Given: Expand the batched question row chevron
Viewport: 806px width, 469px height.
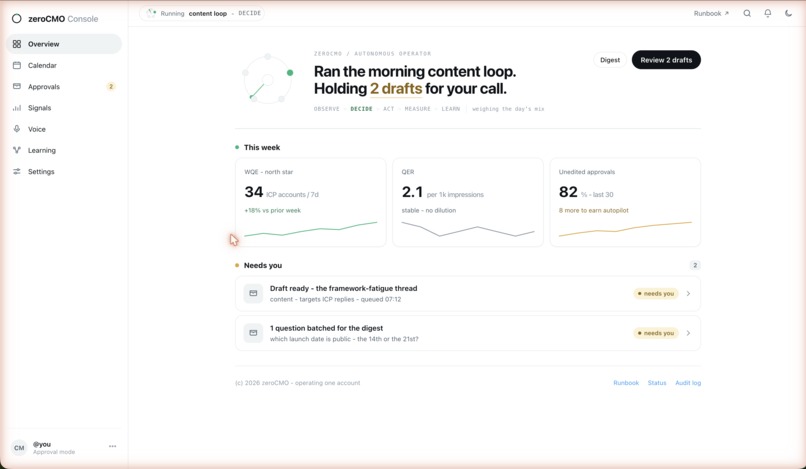Looking at the screenshot, I should point(688,333).
